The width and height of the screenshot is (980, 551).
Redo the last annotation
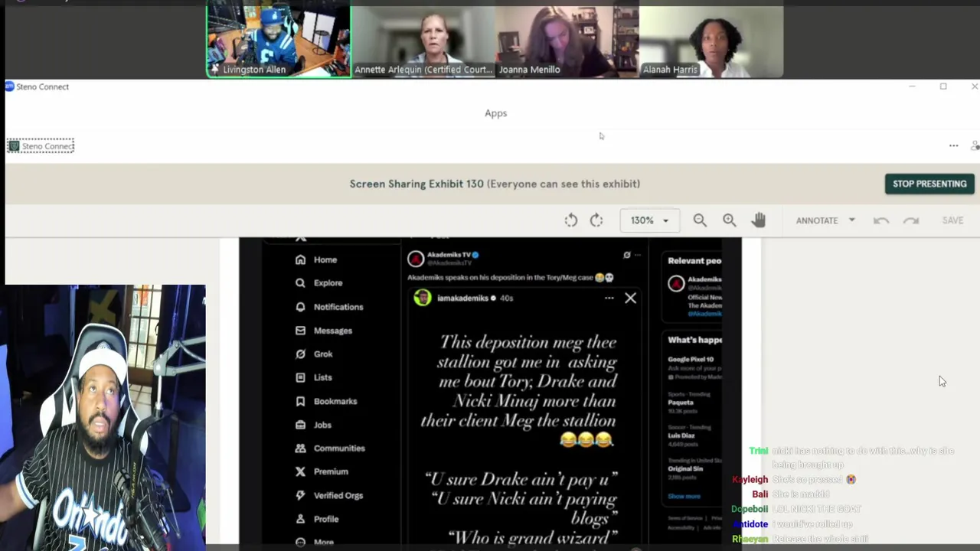(x=910, y=220)
